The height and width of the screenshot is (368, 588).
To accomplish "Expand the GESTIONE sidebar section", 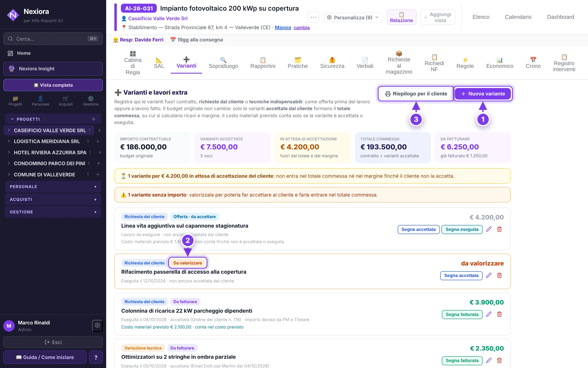I will (x=53, y=212).
